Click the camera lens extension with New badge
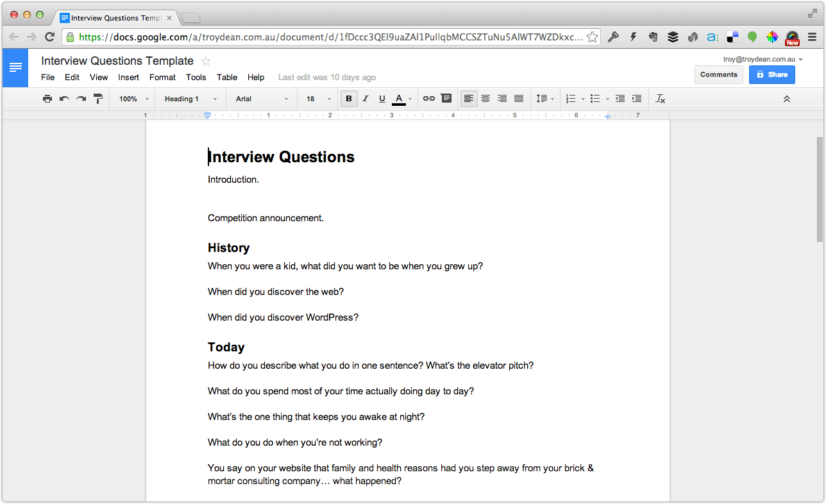 point(792,37)
